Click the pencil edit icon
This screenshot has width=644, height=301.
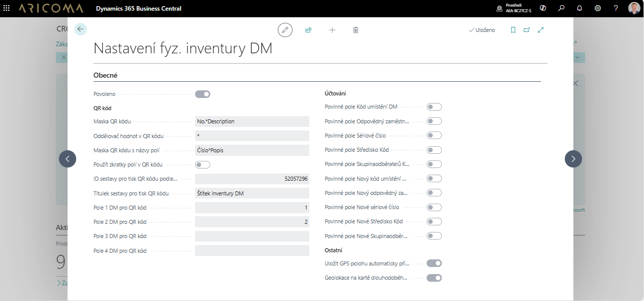285,30
